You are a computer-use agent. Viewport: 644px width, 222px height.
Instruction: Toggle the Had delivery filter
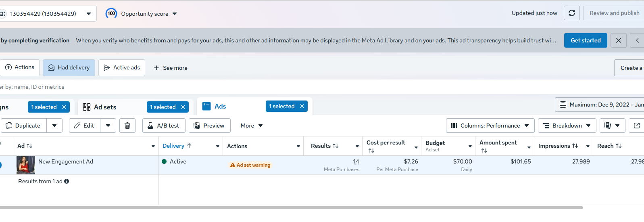coord(69,68)
